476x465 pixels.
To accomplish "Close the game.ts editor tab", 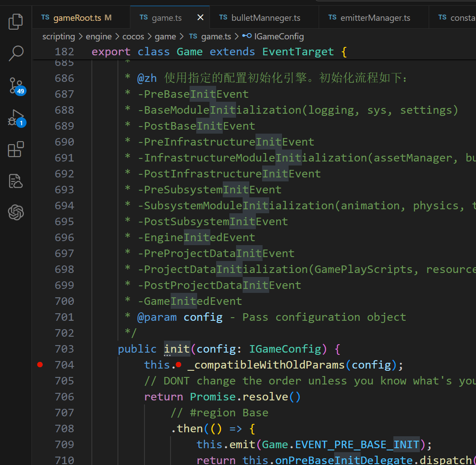I will pyautogui.click(x=200, y=18).
